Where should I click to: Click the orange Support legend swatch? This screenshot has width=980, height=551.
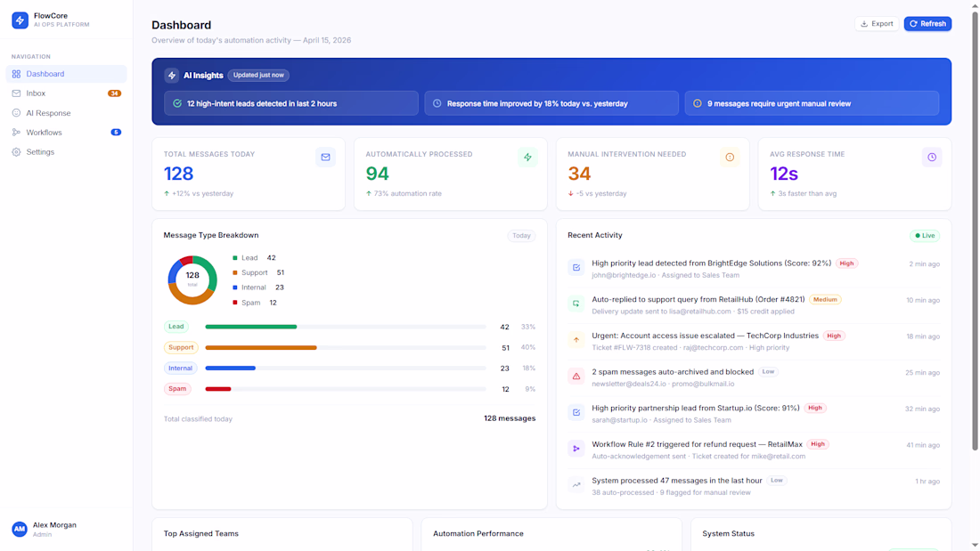(235, 273)
